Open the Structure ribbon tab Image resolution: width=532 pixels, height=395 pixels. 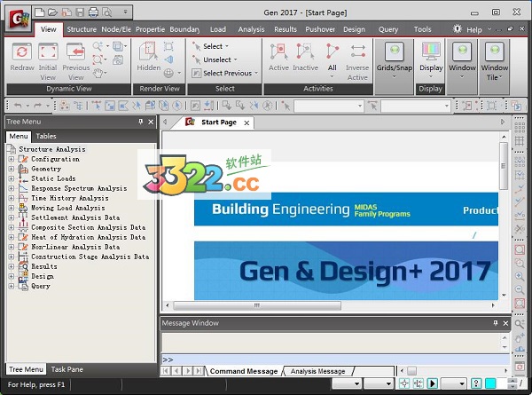pyautogui.click(x=82, y=29)
